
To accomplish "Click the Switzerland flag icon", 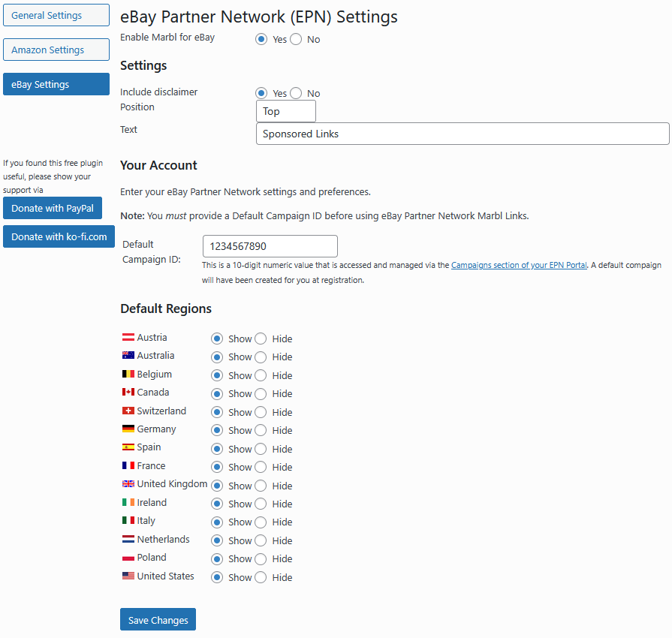I will (x=128, y=411).
